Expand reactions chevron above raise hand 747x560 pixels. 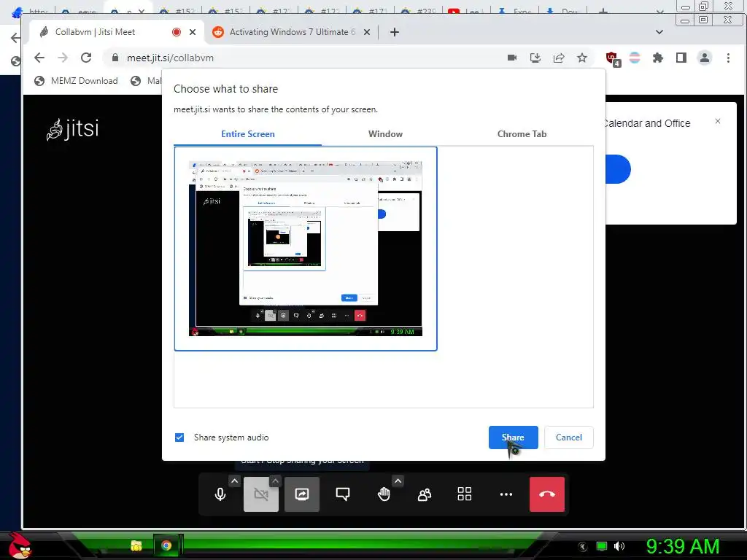[398, 481]
